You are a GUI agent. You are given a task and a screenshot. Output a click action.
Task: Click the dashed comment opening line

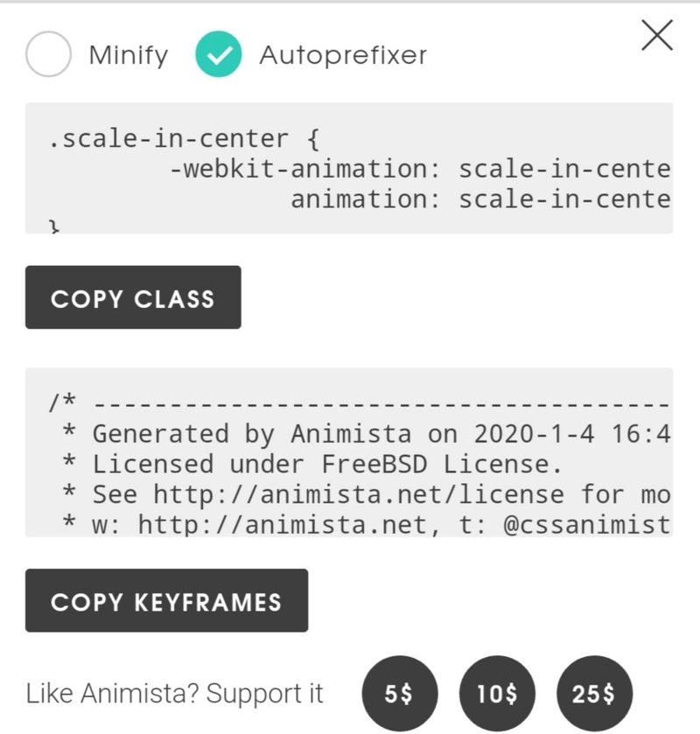(359, 404)
